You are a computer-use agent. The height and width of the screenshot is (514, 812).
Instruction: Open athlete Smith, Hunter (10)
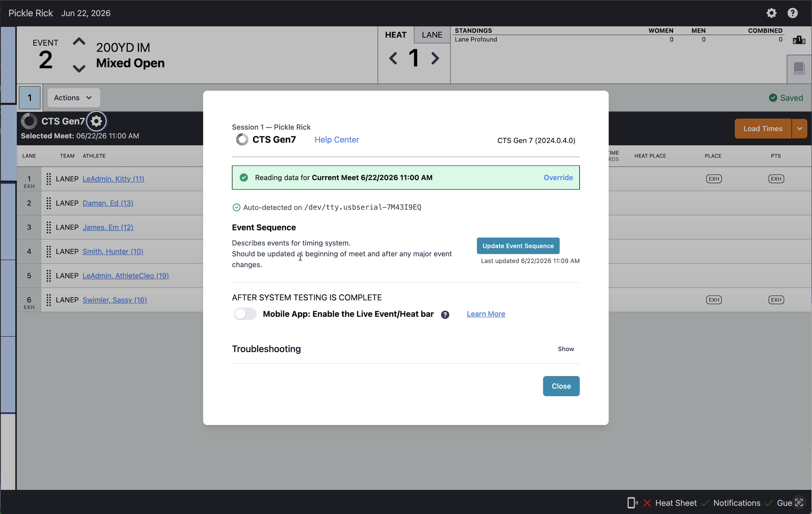pos(113,252)
